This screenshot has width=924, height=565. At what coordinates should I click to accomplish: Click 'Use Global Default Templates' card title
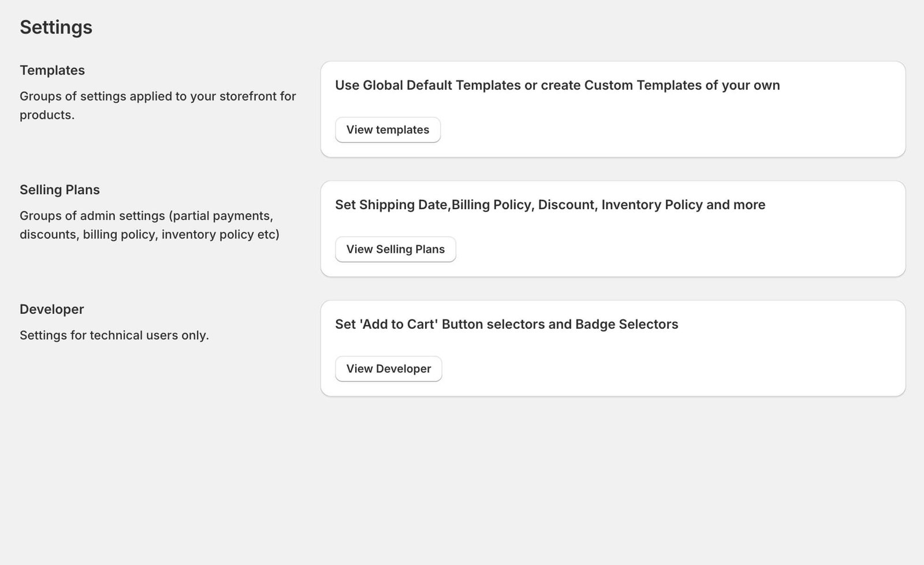557,86
